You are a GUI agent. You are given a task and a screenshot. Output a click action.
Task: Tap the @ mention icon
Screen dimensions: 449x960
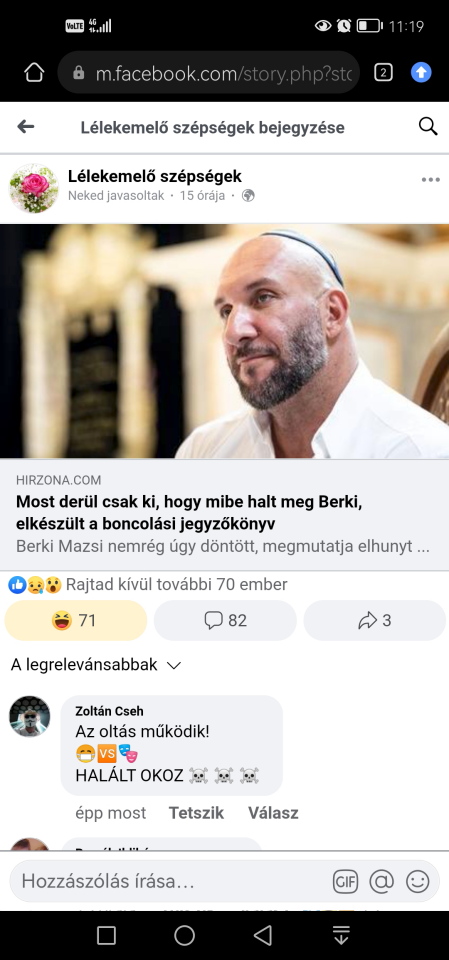(x=382, y=882)
